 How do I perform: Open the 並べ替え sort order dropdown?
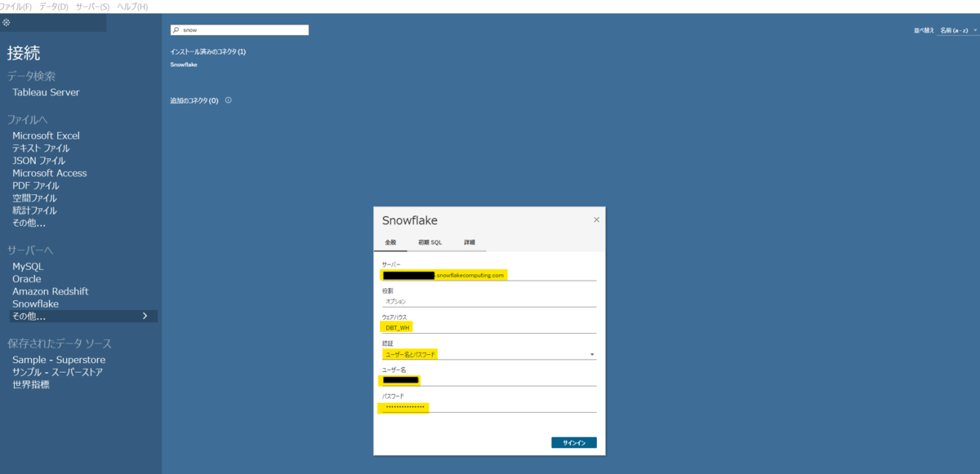coord(958,30)
